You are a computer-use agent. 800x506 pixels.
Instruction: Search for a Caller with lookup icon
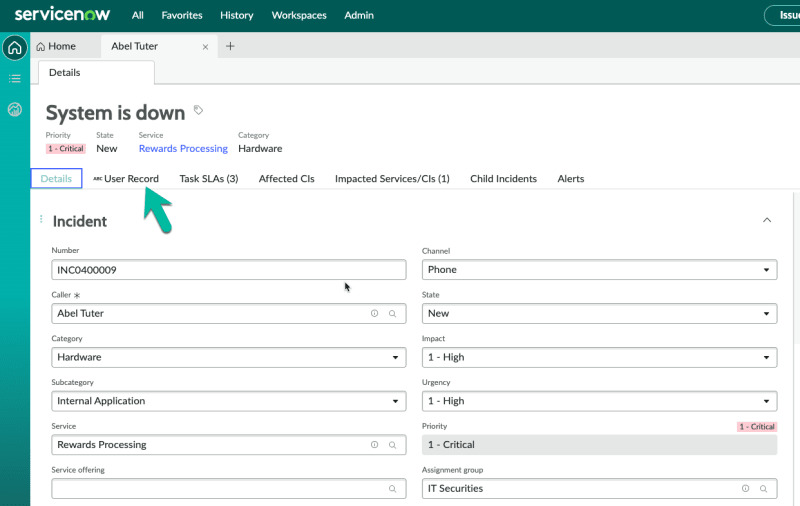pyautogui.click(x=392, y=314)
